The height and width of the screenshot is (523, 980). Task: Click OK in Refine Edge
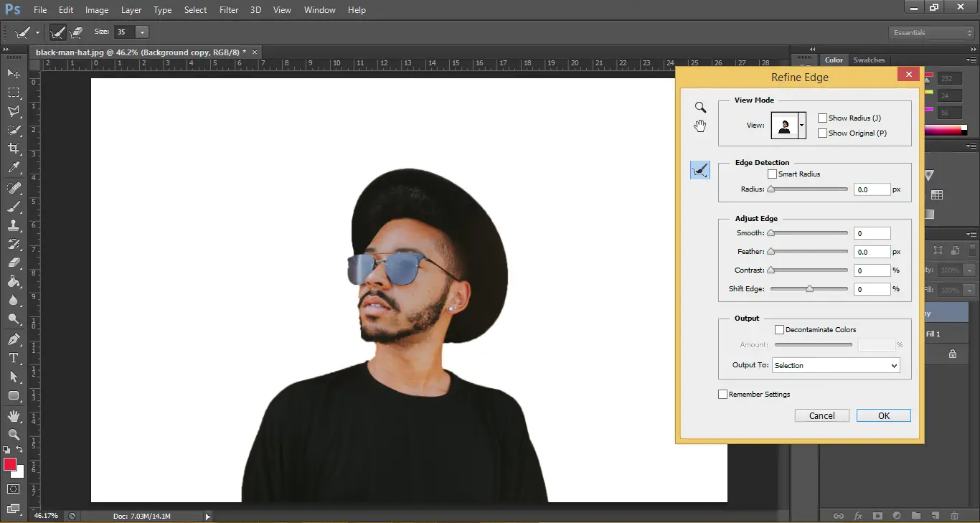point(884,416)
